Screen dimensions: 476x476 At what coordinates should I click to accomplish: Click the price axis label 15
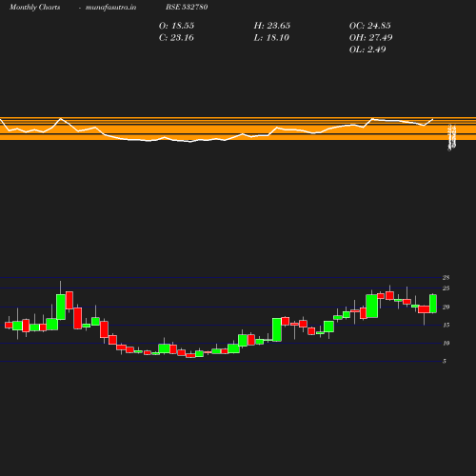pos(446,325)
